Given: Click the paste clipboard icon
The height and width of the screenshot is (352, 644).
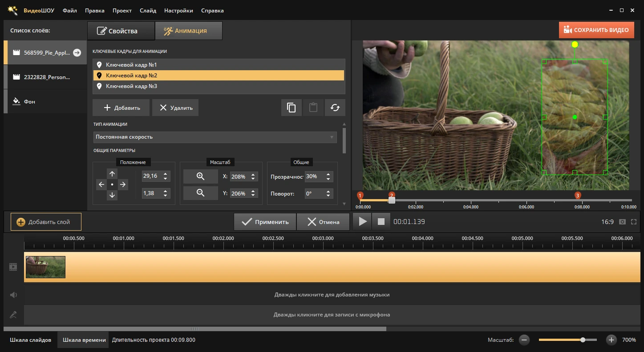Looking at the screenshot, I should 313,108.
